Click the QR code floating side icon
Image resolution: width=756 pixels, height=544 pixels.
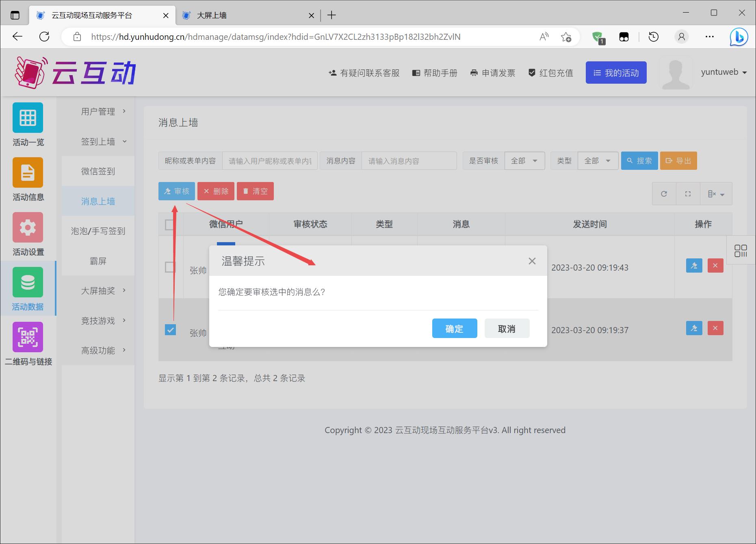(x=741, y=251)
